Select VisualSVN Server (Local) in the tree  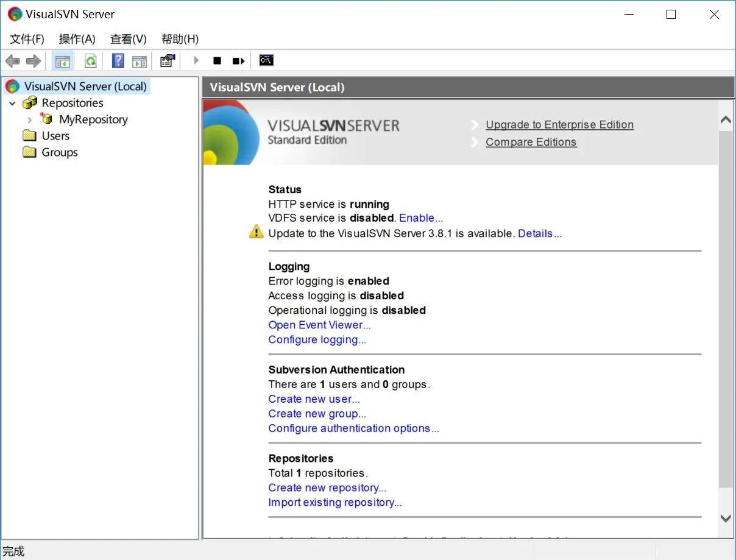click(85, 87)
